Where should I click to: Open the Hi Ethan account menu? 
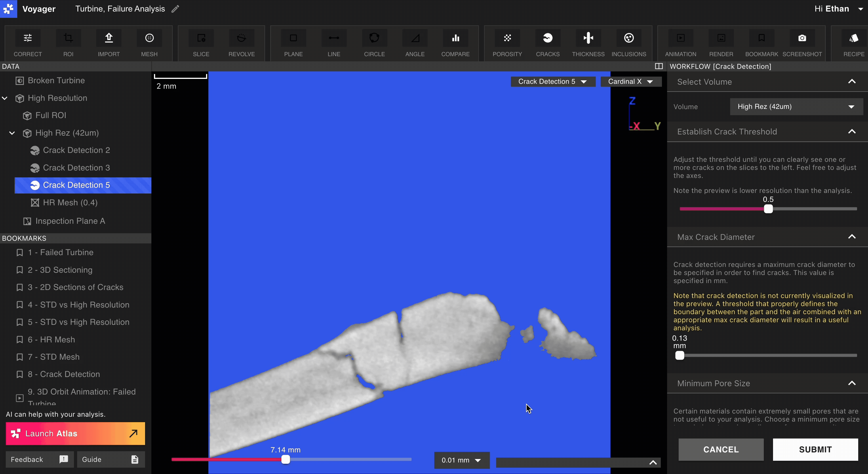(x=838, y=9)
